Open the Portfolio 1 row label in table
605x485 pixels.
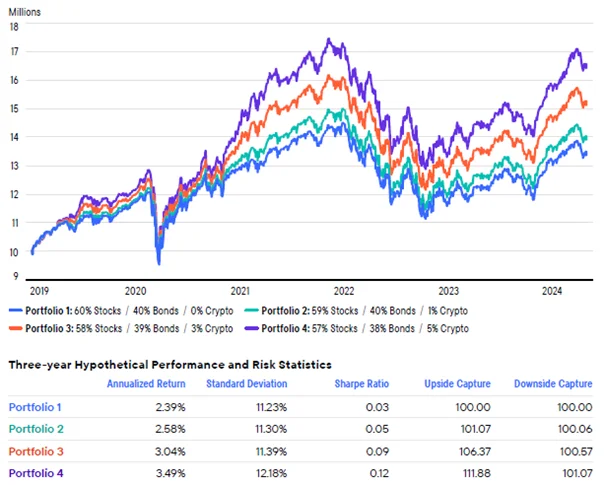click(34, 407)
